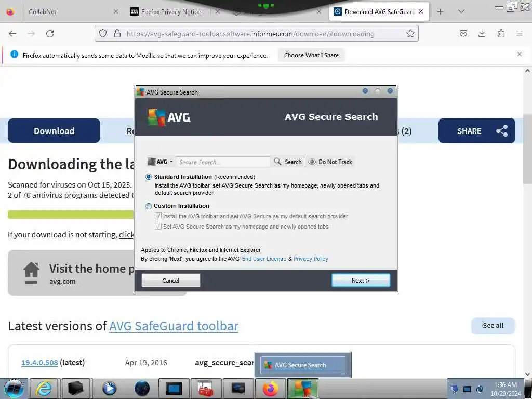Viewport: 532px width, 399px height.
Task: Toggle Install the AVG toolbar checkbox
Action: pos(158,216)
